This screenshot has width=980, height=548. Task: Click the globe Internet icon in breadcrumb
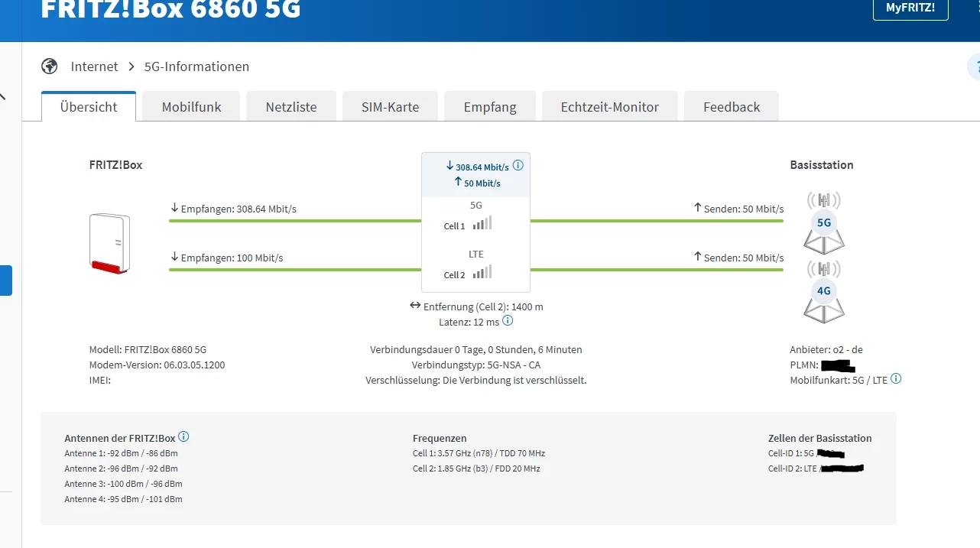click(x=50, y=66)
